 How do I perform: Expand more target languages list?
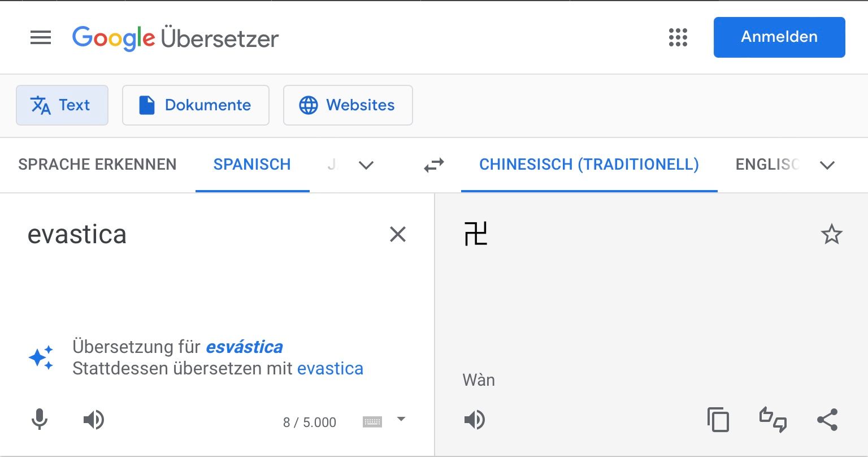[x=827, y=165]
